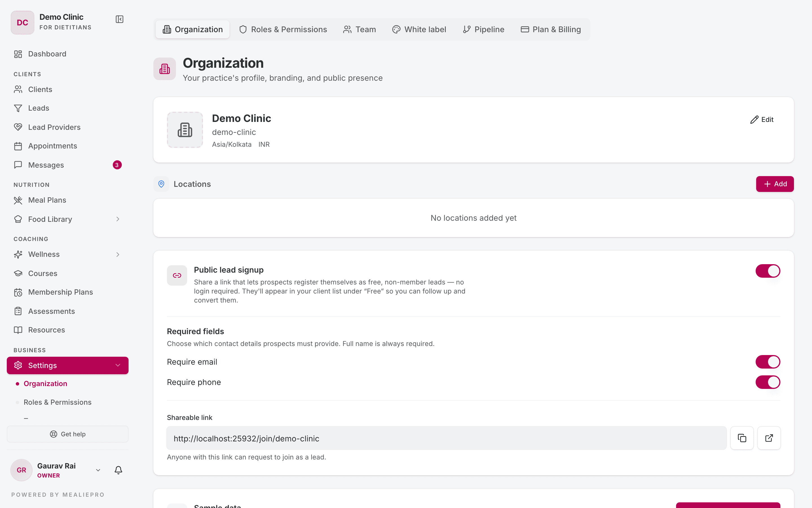Open Assessments page
The width and height of the screenshot is (812, 508).
(68, 311)
